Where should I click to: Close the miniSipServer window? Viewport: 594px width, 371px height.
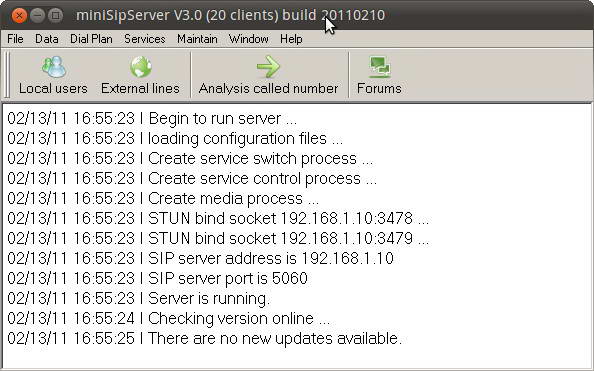[19, 16]
